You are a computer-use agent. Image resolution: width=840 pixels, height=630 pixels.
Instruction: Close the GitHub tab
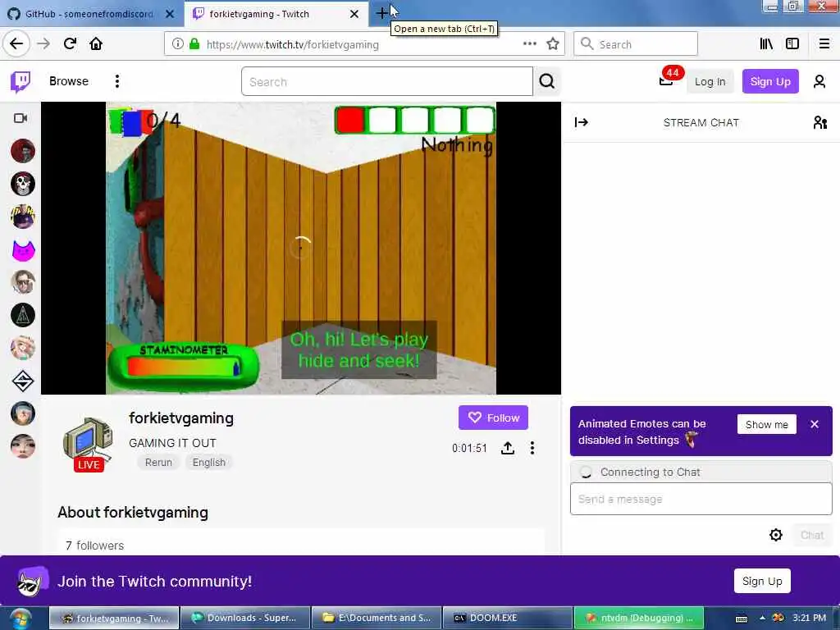coord(170,14)
